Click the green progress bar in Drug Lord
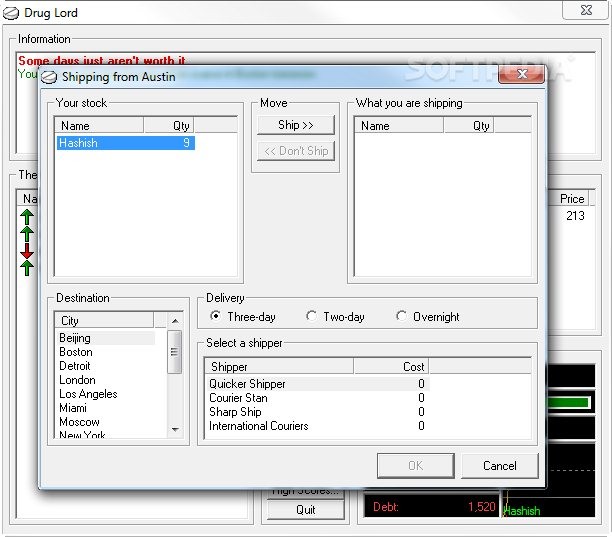The image size is (612, 537). tap(569, 402)
